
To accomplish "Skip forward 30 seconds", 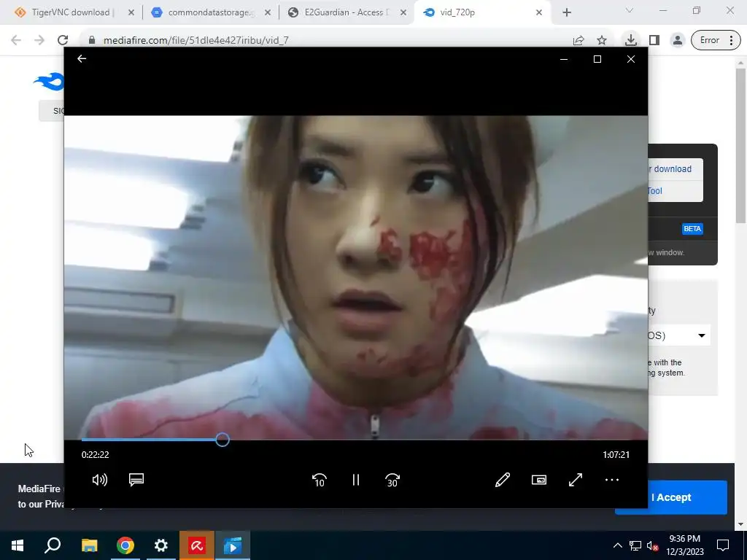I will tap(392, 480).
